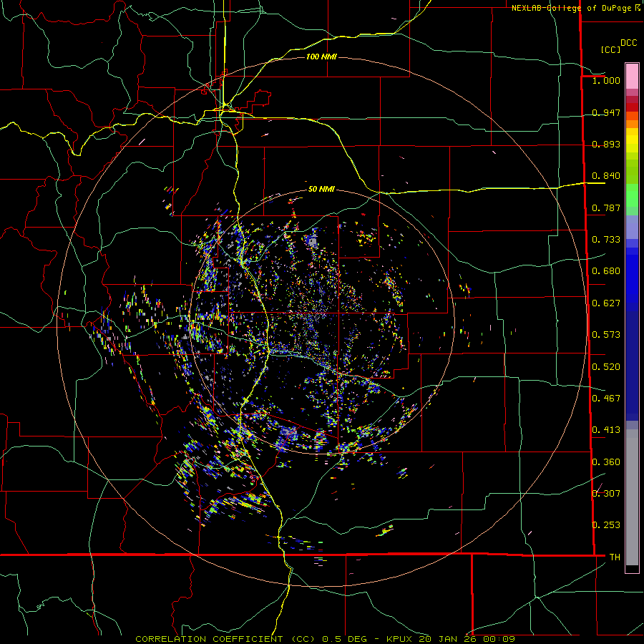Click the 0.893 legend value

606,144
